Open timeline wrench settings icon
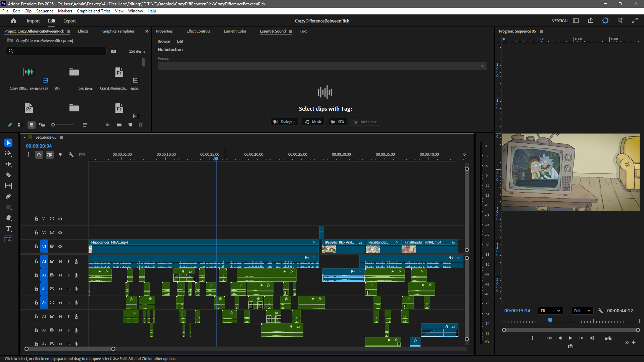The height and width of the screenshot is (362, 644). coord(71,155)
